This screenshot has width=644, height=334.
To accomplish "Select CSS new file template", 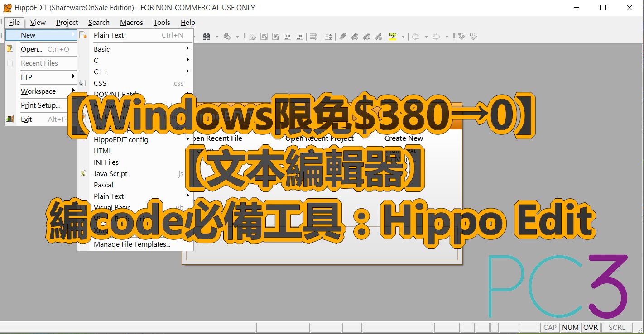I will (x=135, y=83).
